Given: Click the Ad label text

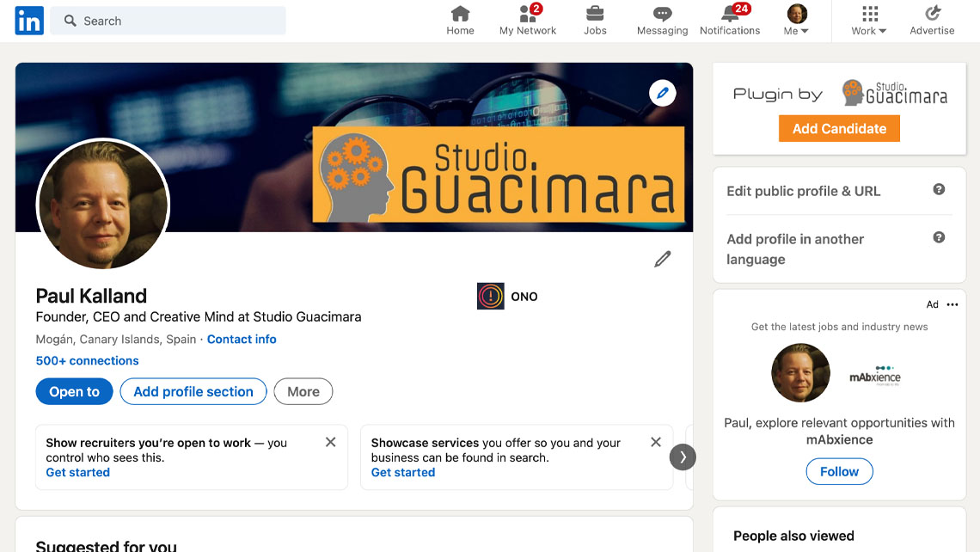Looking at the screenshot, I should pyautogui.click(x=932, y=304).
